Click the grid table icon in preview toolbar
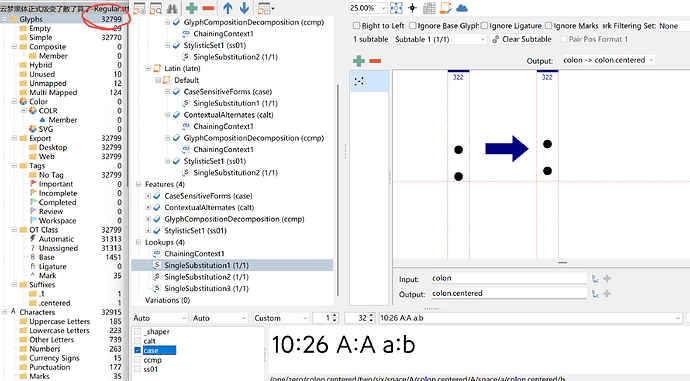The width and height of the screenshot is (690, 381). (x=429, y=8)
